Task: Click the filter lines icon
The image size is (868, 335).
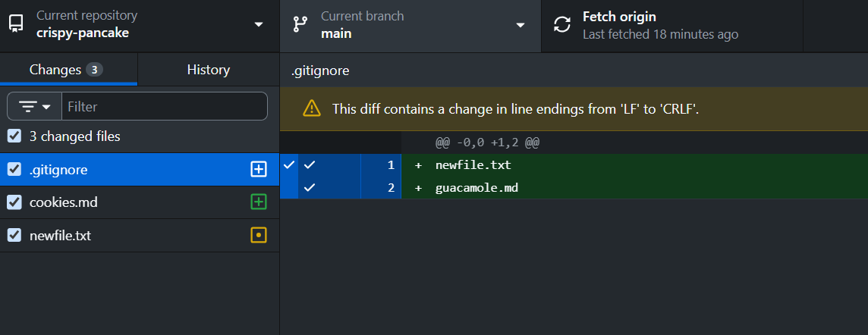Action: [27, 106]
